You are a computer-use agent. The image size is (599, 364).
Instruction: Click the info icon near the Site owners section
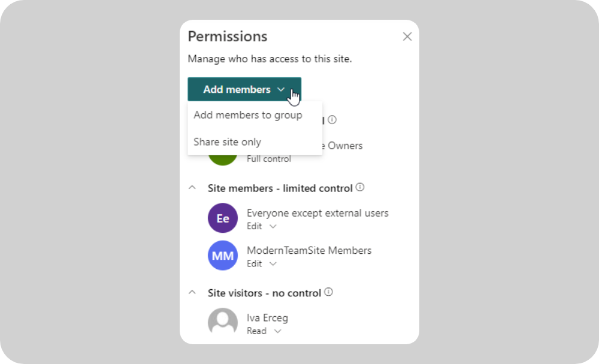[x=332, y=119]
